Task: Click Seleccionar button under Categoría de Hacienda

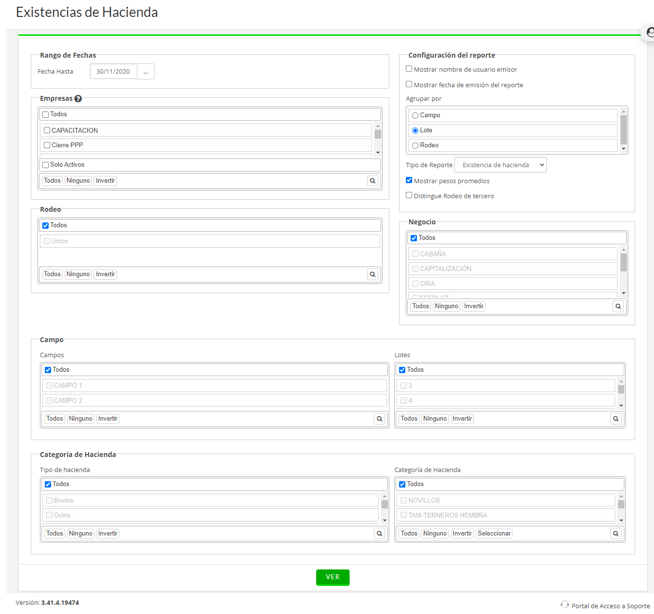Action: (x=494, y=533)
